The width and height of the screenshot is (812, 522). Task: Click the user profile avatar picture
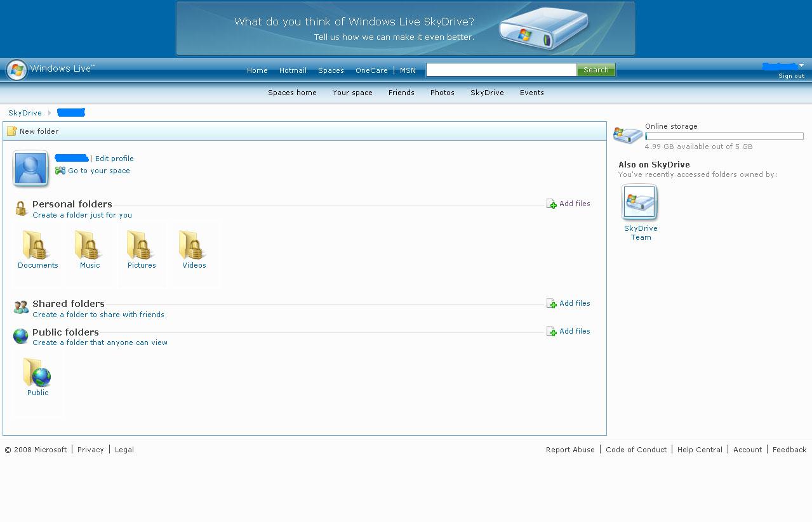pyautogui.click(x=30, y=169)
